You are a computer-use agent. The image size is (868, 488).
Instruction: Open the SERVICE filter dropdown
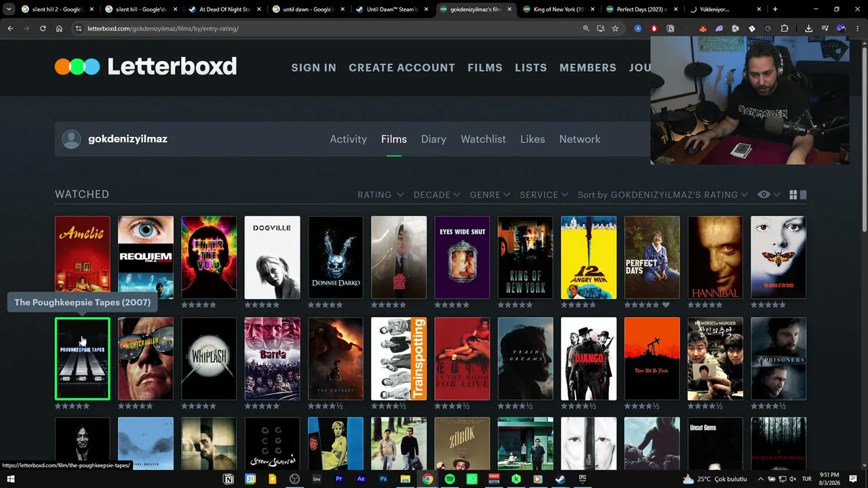tap(544, 195)
